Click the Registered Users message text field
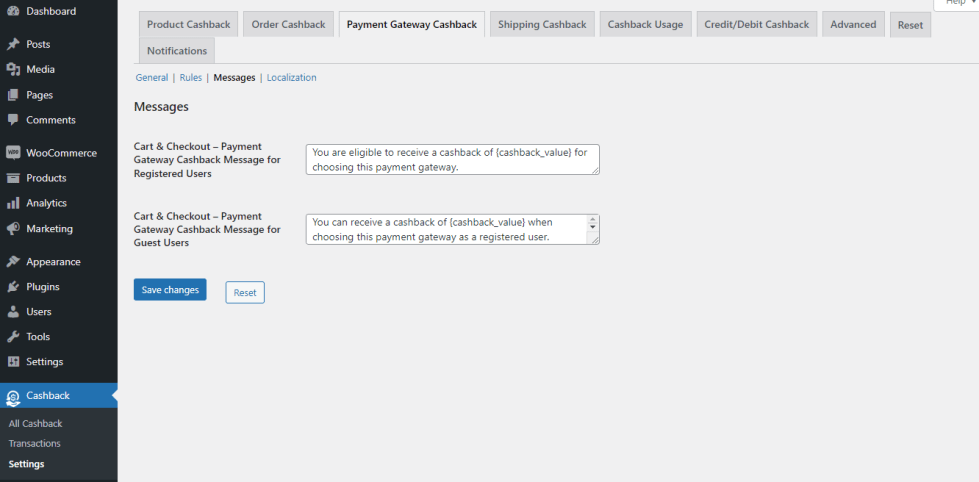 click(x=452, y=160)
